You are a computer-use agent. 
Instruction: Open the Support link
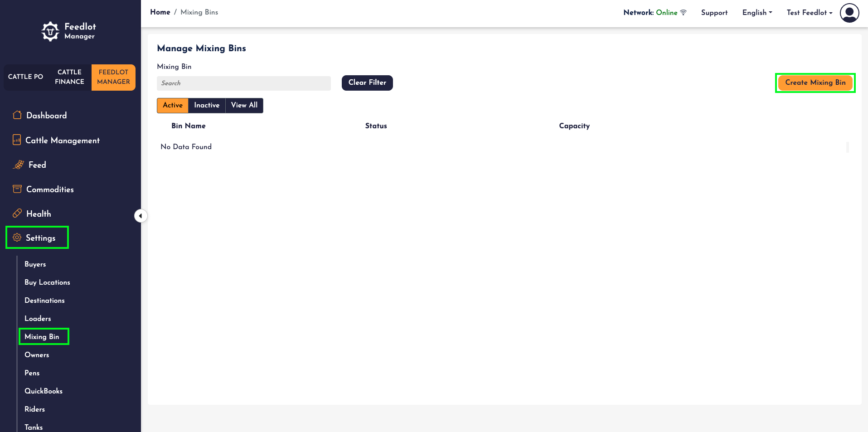pyautogui.click(x=714, y=13)
